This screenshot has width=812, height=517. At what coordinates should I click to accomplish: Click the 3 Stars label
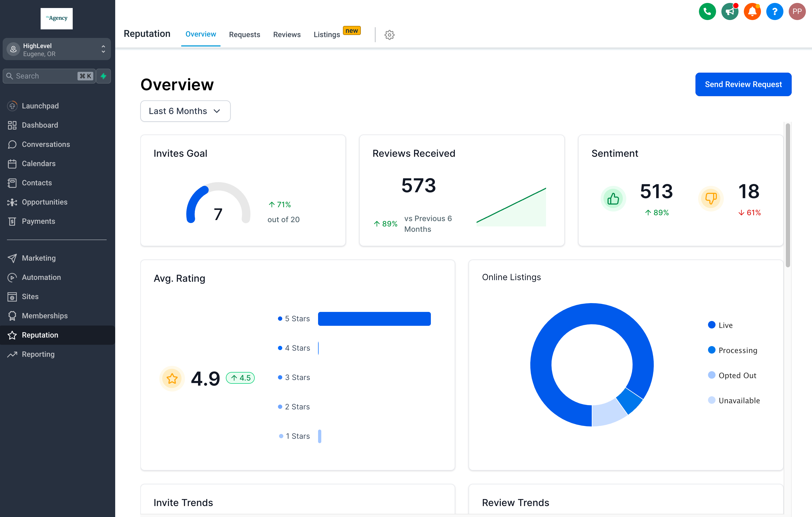pyautogui.click(x=297, y=377)
